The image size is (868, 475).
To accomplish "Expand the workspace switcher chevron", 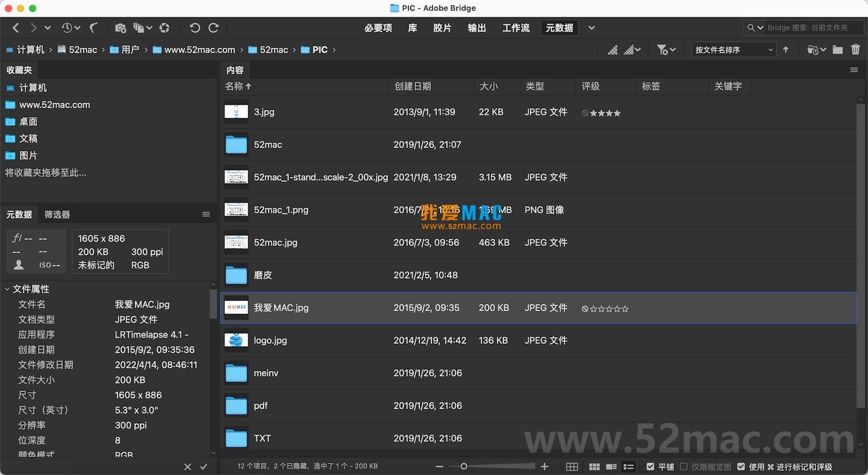I will (x=592, y=28).
